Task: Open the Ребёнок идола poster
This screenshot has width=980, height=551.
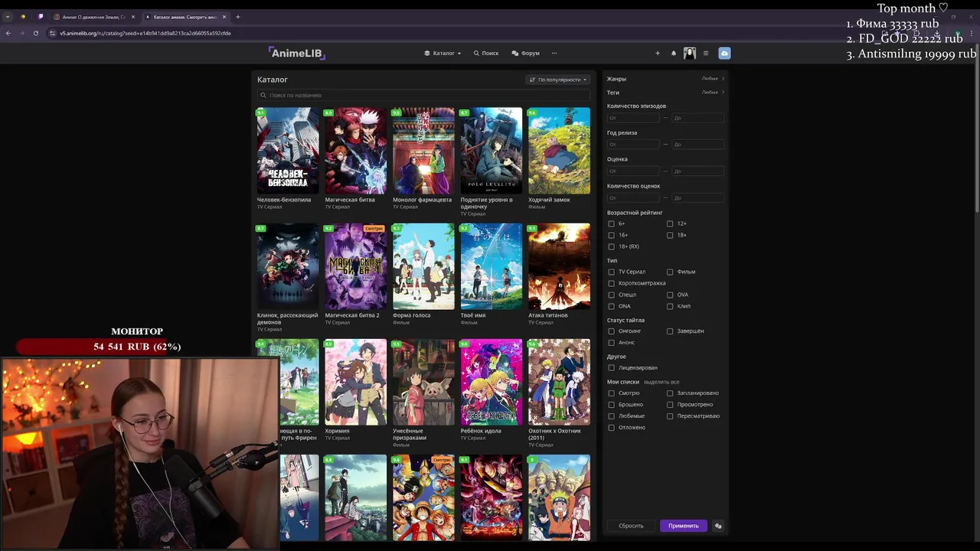Action: [x=491, y=382]
